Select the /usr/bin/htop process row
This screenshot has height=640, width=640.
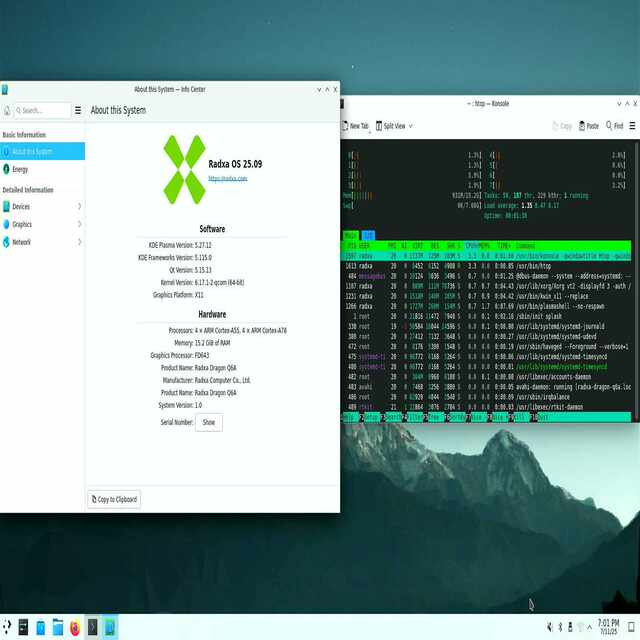click(486, 266)
